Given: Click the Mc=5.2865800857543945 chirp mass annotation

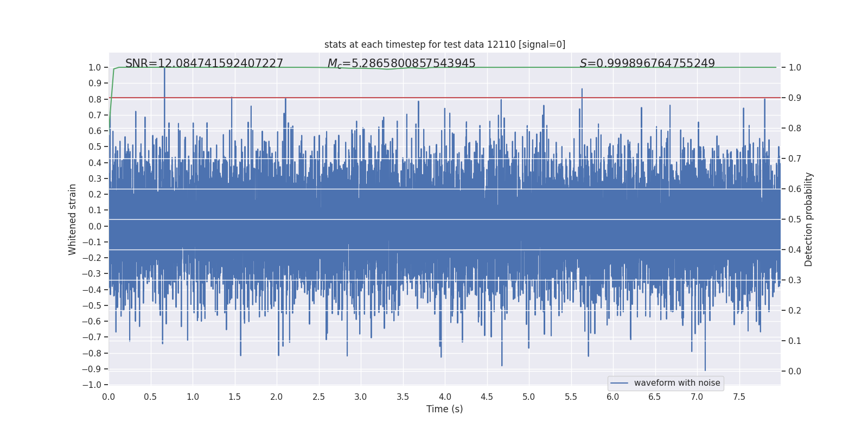Looking at the screenshot, I should [401, 63].
